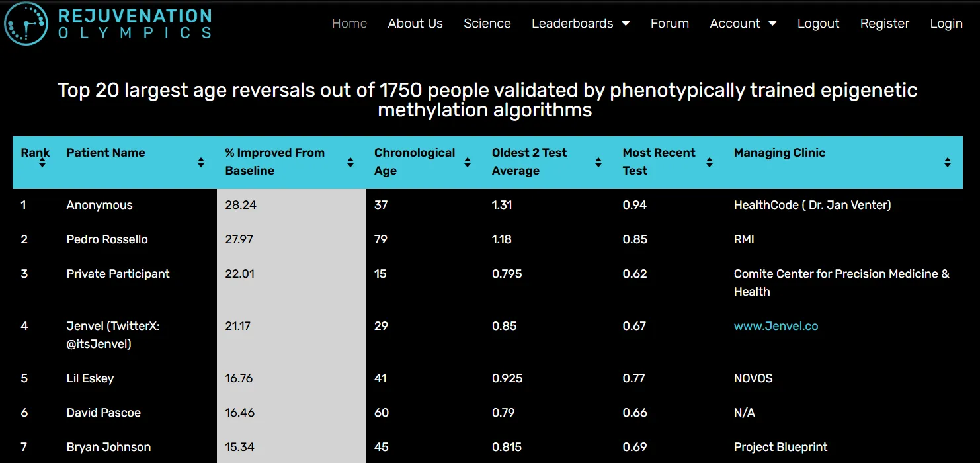Open the Science page
The image size is (980, 463).
(487, 23)
